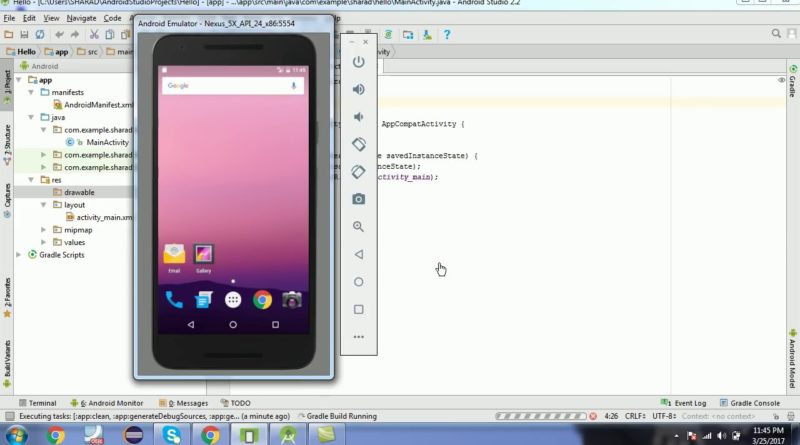800x445 pixels.
Task: Open the File menu
Action: (x=9, y=18)
